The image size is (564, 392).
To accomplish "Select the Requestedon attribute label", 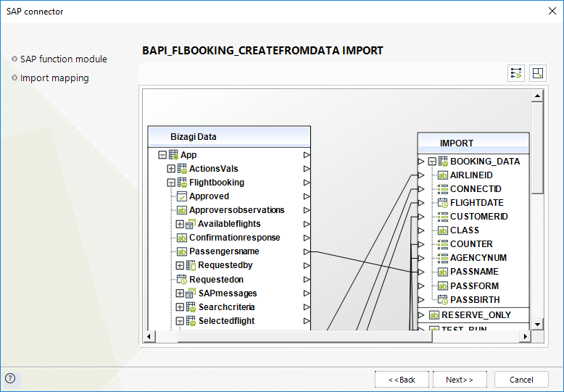I will [216, 280].
